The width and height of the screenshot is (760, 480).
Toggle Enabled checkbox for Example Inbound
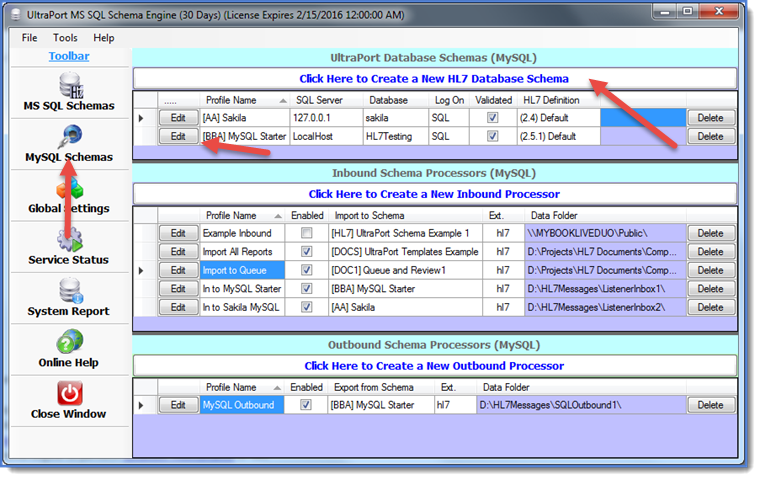306,233
